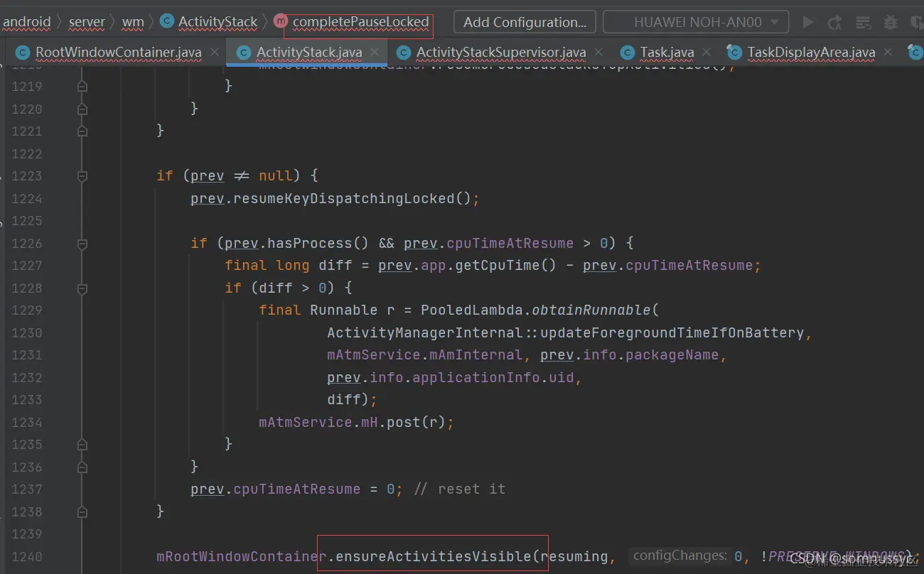Viewport: 924px width, 574px height.
Task: Click 'diff);' on line 1233
Action: click(352, 400)
